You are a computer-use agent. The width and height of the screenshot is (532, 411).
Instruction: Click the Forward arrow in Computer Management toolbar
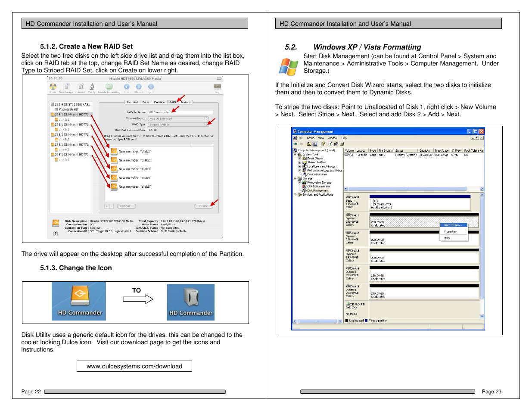tap(301, 144)
